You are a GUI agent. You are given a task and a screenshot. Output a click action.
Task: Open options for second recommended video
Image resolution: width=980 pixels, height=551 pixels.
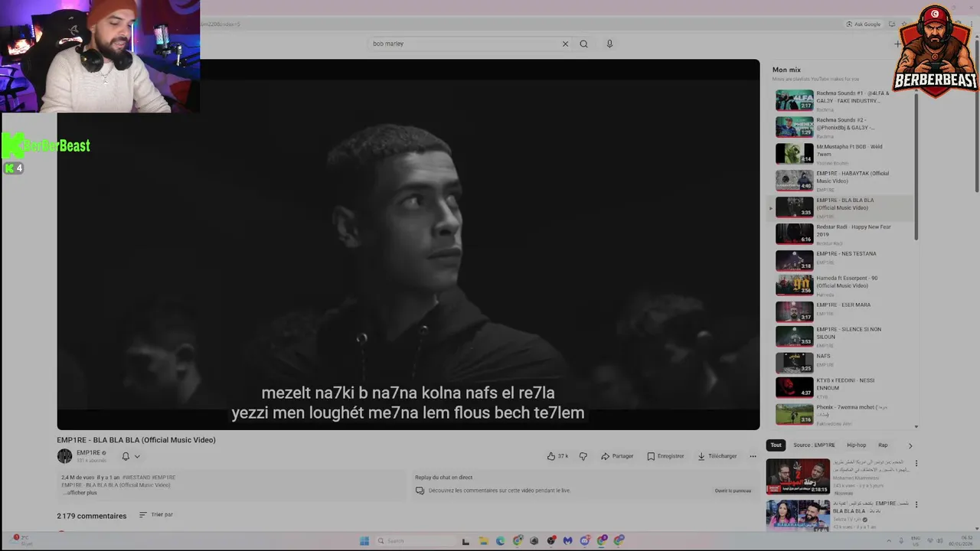[x=916, y=504]
